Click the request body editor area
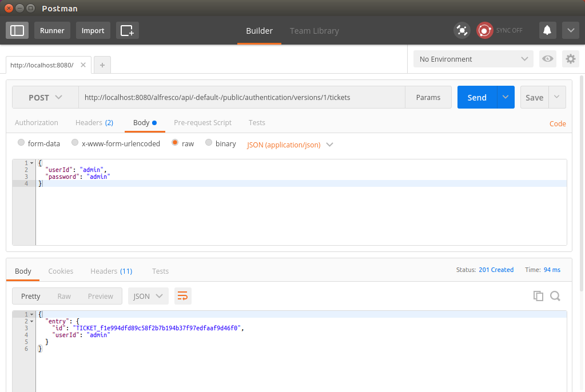The image size is (585, 392). pos(301,202)
